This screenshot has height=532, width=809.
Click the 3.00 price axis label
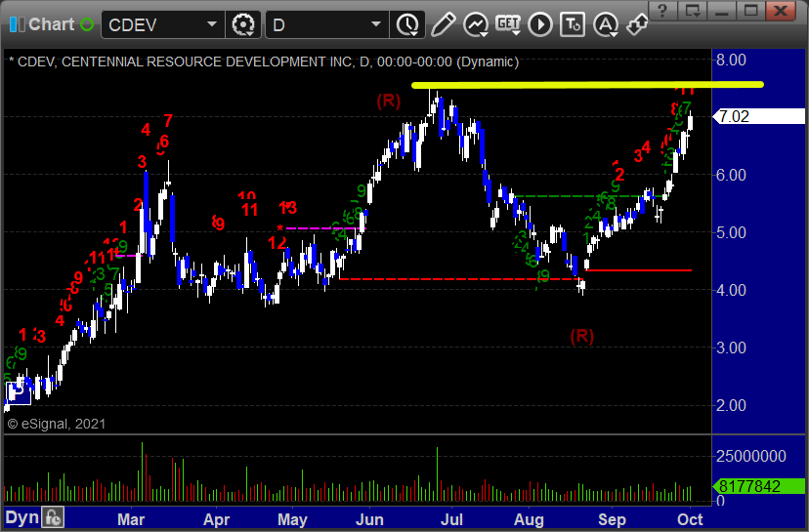click(731, 348)
